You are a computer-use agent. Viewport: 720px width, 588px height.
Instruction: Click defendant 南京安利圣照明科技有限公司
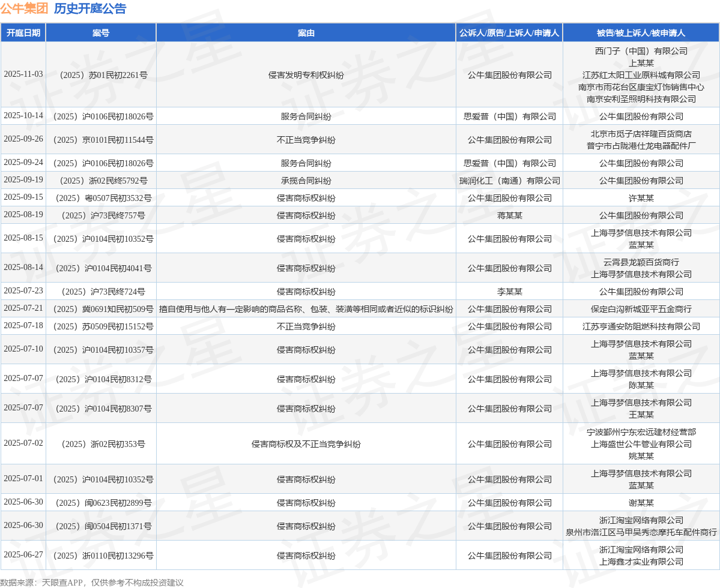(x=641, y=98)
